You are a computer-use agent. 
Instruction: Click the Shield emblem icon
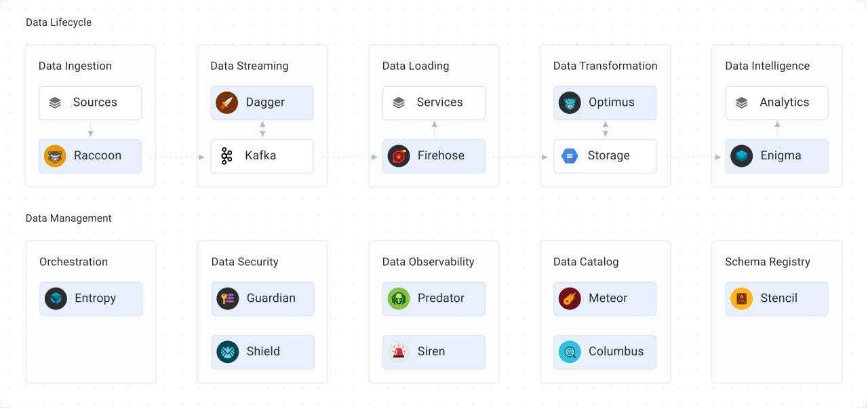(227, 351)
